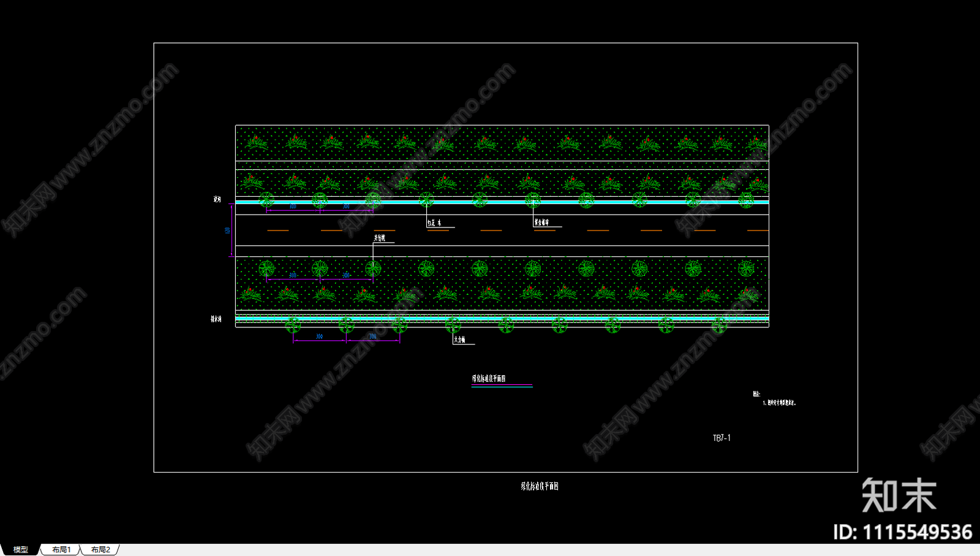Viewport: 980px width, 556px height.
Task: Click the TB7-1 drawing number text
Action: click(722, 438)
